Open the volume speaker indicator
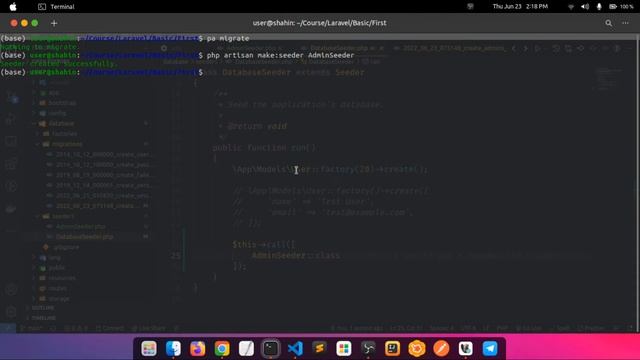 point(585,7)
